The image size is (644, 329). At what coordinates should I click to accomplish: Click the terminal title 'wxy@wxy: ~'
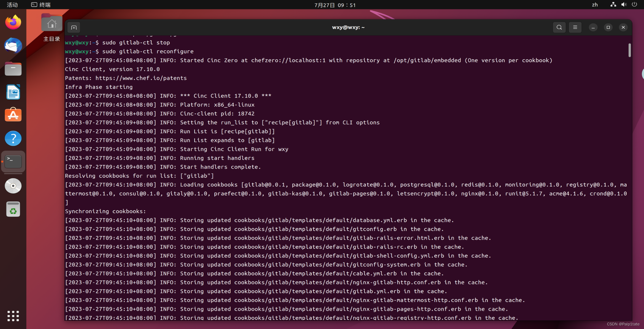tap(348, 27)
